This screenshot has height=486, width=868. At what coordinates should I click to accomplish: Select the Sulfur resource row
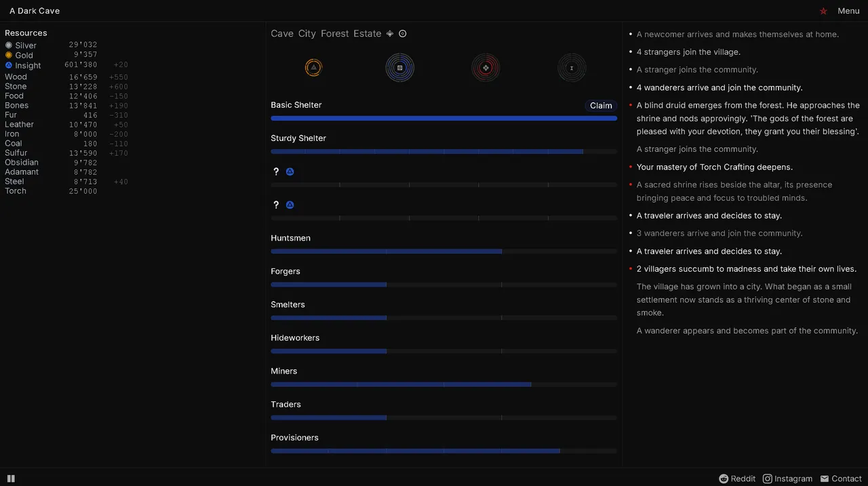coord(66,153)
